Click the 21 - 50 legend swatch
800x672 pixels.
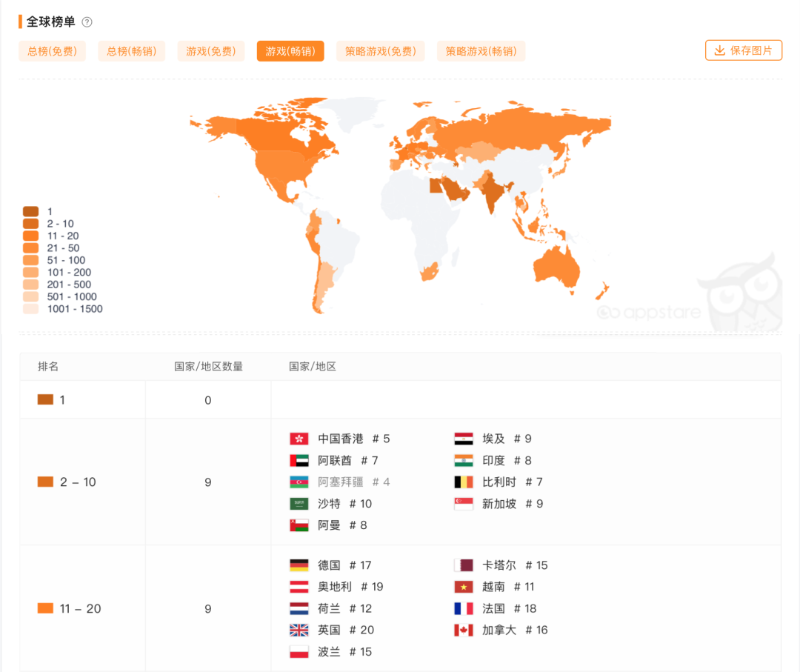point(30,248)
